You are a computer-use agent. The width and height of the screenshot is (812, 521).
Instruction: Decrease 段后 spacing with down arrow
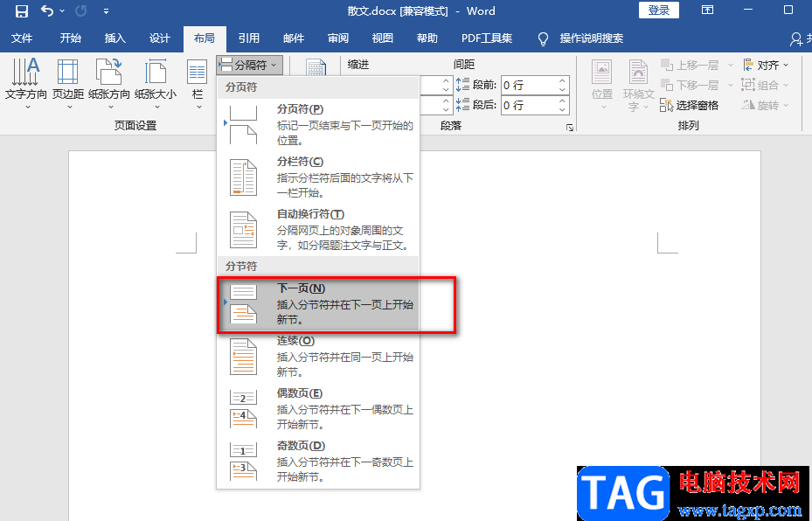pos(562,110)
